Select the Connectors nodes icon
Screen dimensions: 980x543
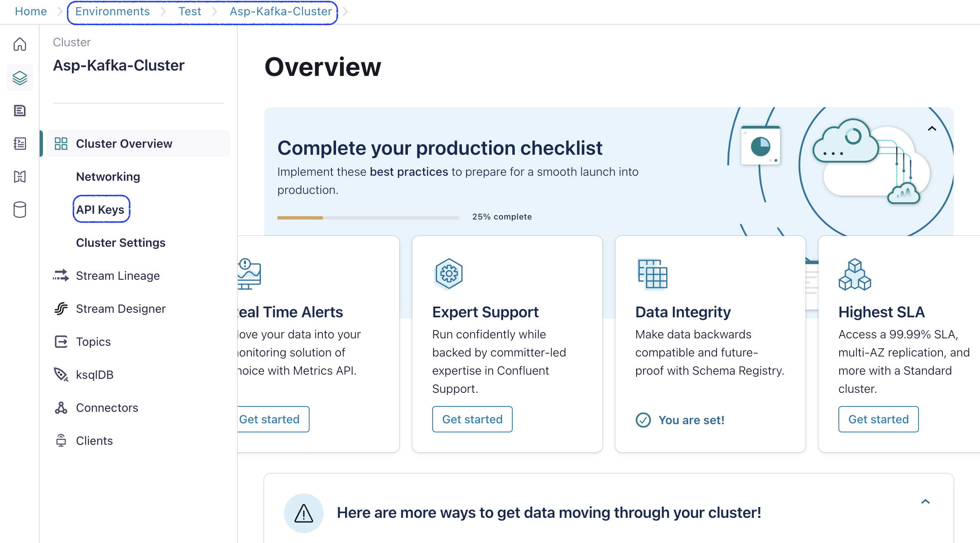tap(61, 408)
